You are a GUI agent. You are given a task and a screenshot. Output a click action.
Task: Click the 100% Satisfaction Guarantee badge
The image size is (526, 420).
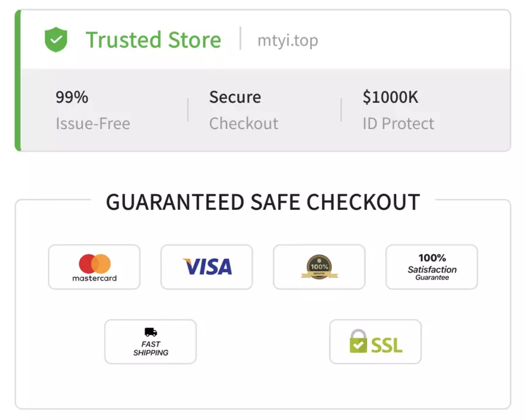pos(432,267)
